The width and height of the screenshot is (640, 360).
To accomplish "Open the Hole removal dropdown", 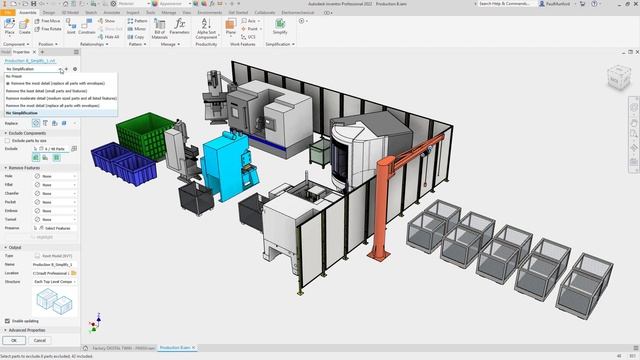I will click(x=55, y=176).
